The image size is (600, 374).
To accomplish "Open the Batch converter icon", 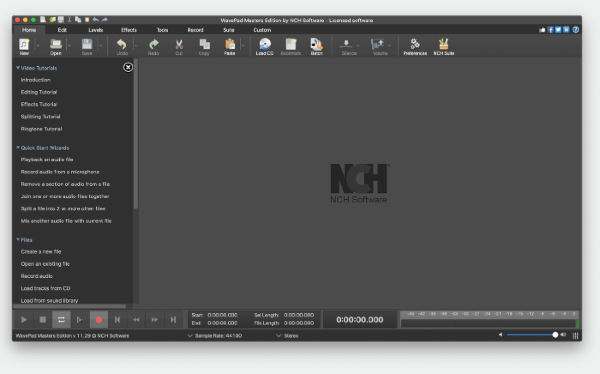I will [316, 47].
